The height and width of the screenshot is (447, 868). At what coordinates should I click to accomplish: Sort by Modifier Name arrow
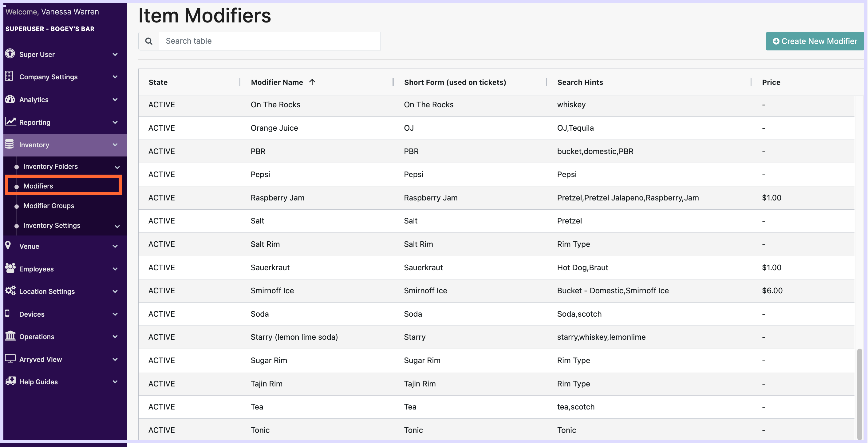click(312, 82)
